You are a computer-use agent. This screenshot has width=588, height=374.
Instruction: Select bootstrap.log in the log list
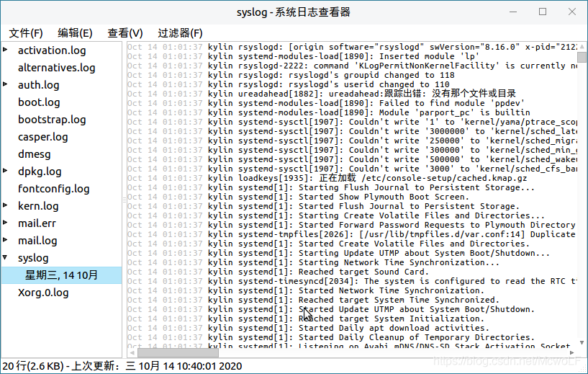click(52, 120)
